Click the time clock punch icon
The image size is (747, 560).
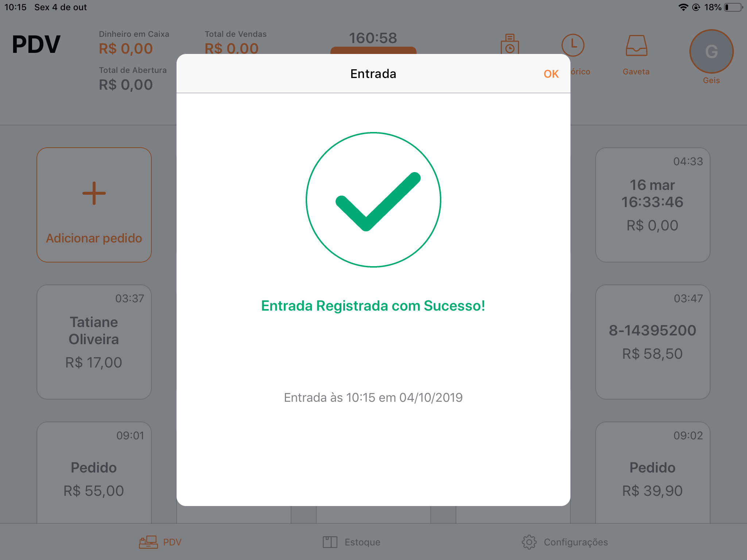point(510,44)
